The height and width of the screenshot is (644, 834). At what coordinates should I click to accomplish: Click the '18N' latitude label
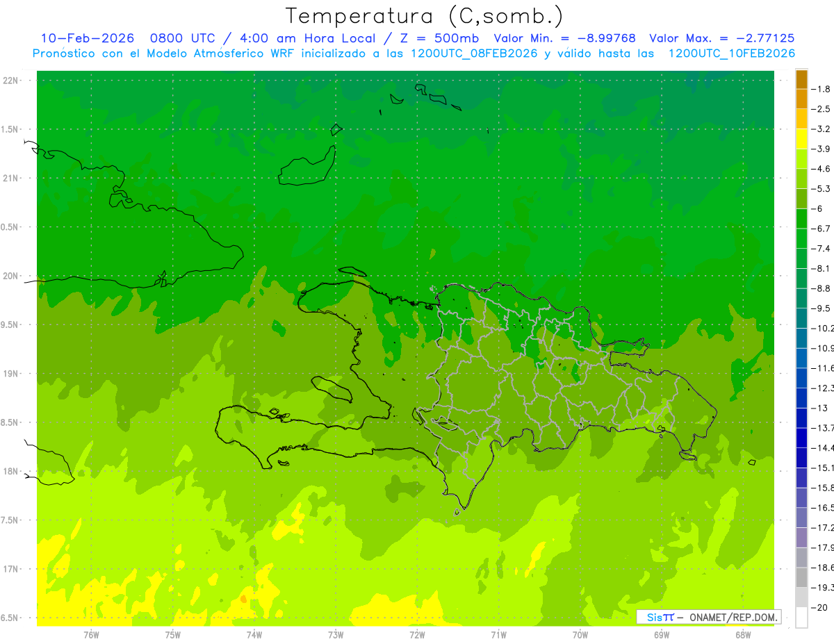click(12, 472)
